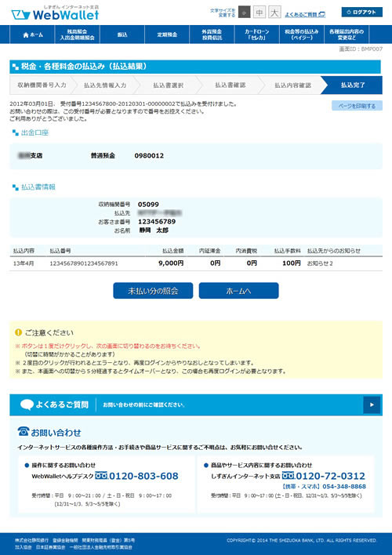Open 各種届出内容の変更など menu item
Screen dimensions: 392x555
pos(347,34)
